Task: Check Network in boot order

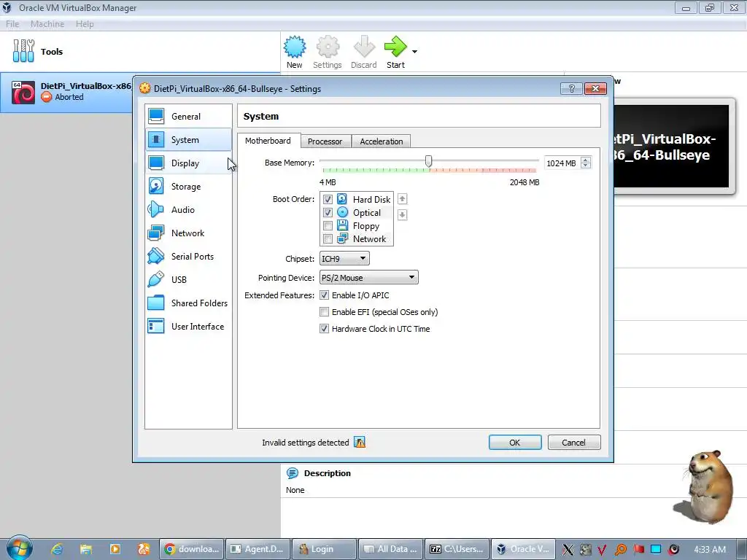Action: (328, 238)
